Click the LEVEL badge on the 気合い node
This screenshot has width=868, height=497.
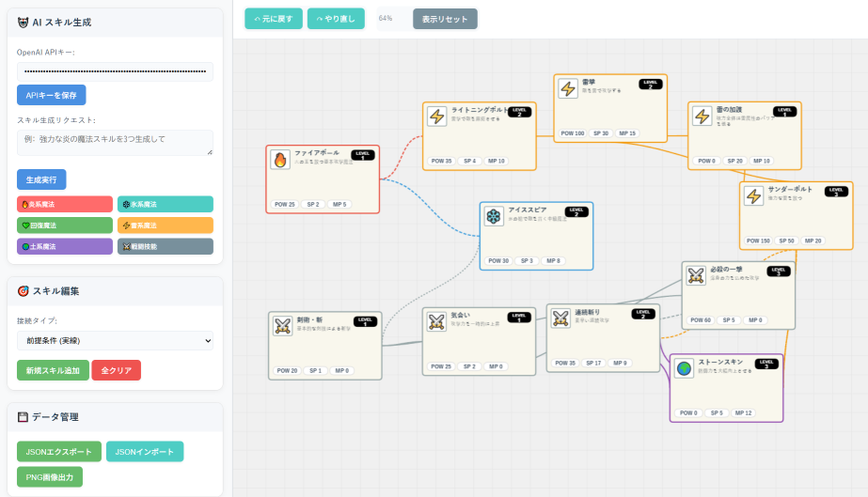tap(519, 318)
